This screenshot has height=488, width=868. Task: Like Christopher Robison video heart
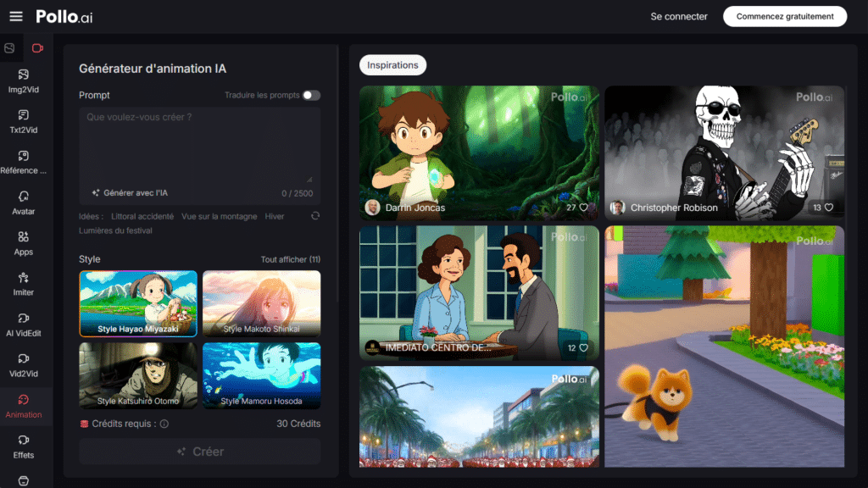pyautogui.click(x=829, y=208)
